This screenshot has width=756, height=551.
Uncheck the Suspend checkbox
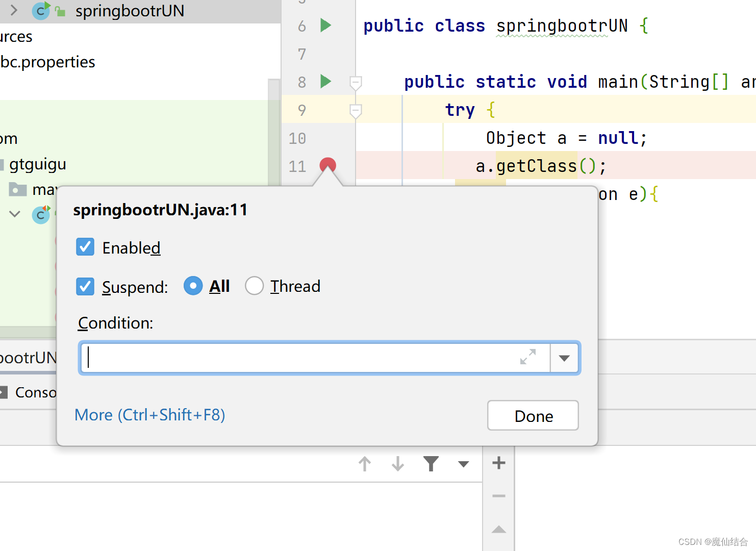[x=85, y=287]
